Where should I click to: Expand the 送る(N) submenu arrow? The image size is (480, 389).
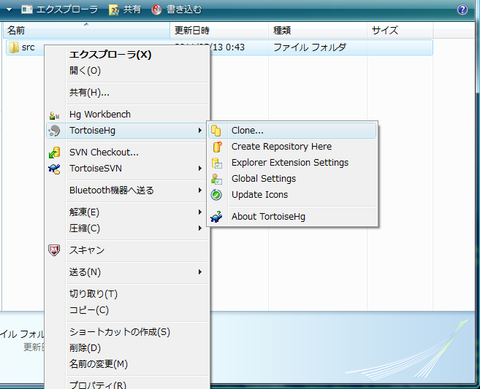click(200, 272)
